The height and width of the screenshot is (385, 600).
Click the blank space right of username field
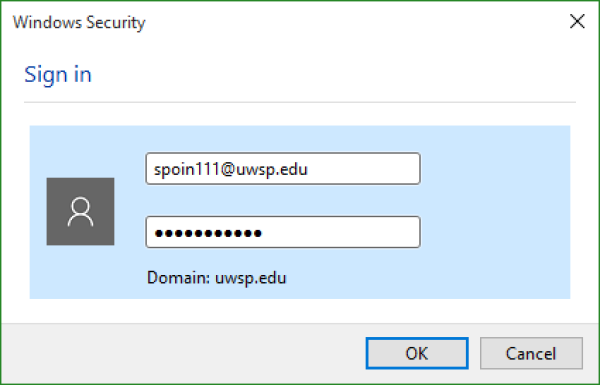(496, 169)
